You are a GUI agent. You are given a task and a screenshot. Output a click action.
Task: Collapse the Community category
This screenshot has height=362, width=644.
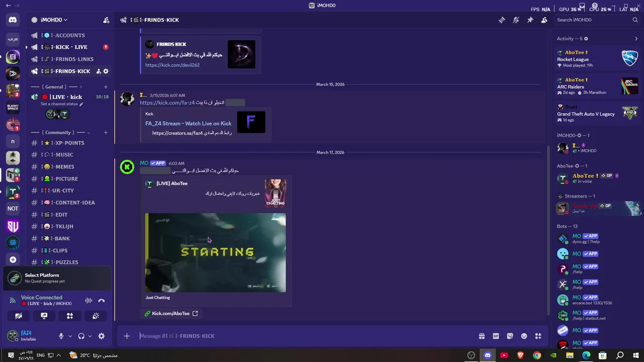point(60,133)
